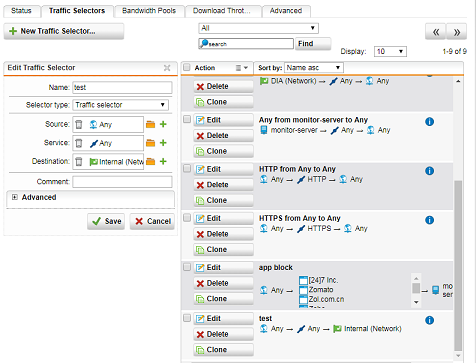
Task: Click the app block list scroll down arrow
Action: tap(416, 302)
